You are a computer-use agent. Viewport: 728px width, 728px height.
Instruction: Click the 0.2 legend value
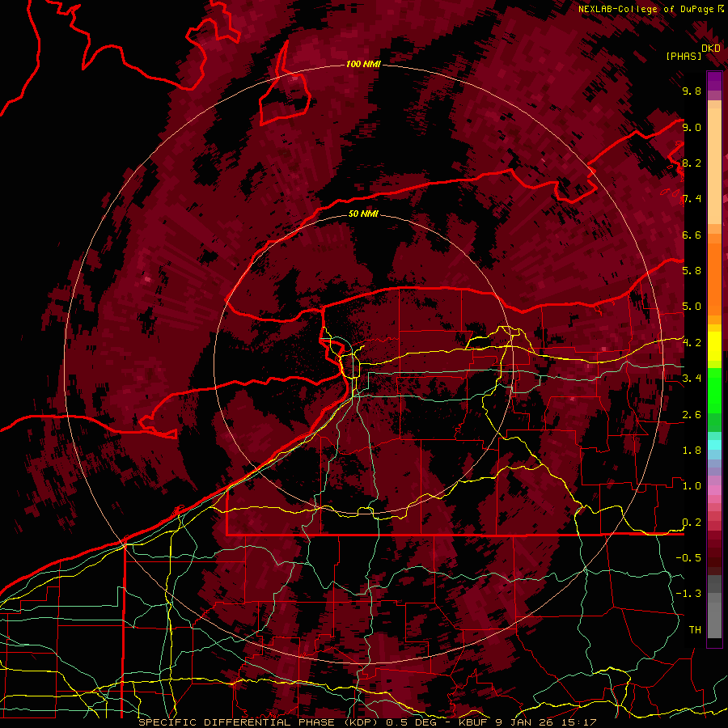click(x=692, y=523)
